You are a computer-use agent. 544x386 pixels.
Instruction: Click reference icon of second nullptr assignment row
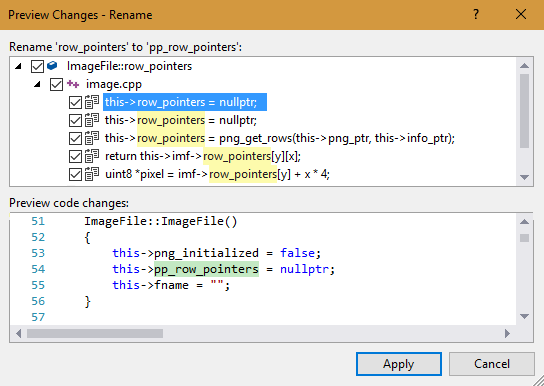point(92,120)
